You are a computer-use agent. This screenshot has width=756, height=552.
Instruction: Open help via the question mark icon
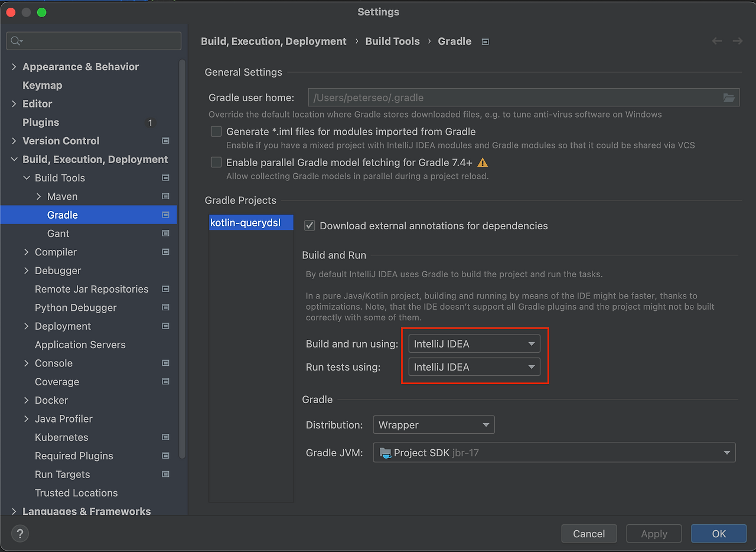pyautogui.click(x=19, y=533)
